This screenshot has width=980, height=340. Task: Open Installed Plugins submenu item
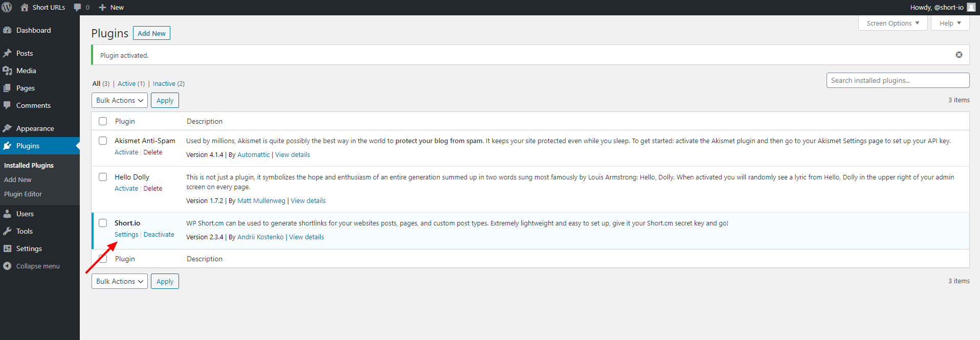[x=29, y=165]
